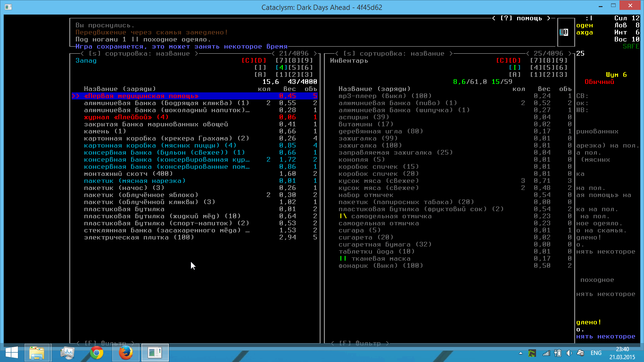Image resolution: width=644 pixels, height=362 pixels.
Task: Choose стеклянная банка (засахаренного мёда)
Action: [x=195, y=230]
